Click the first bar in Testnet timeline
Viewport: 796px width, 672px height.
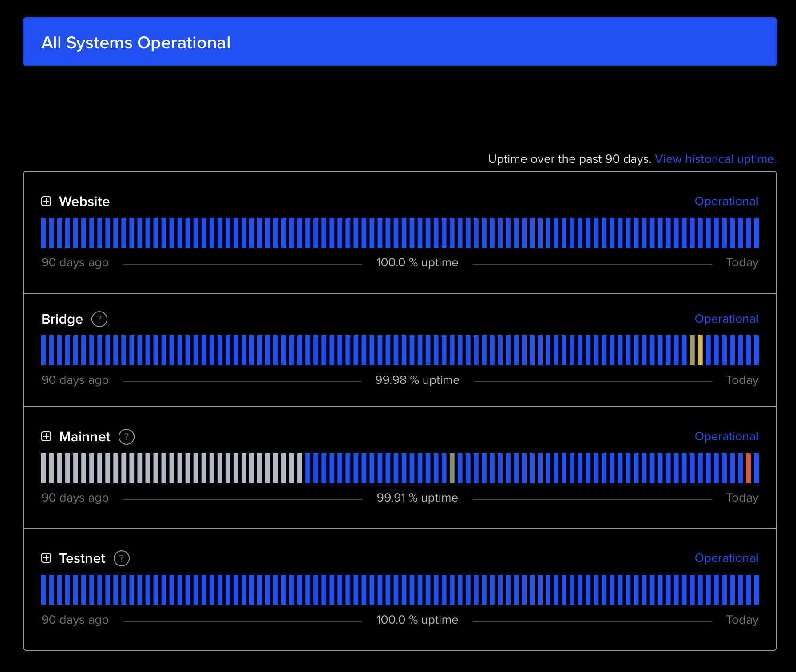pyautogui.click(x=44, y=590)
